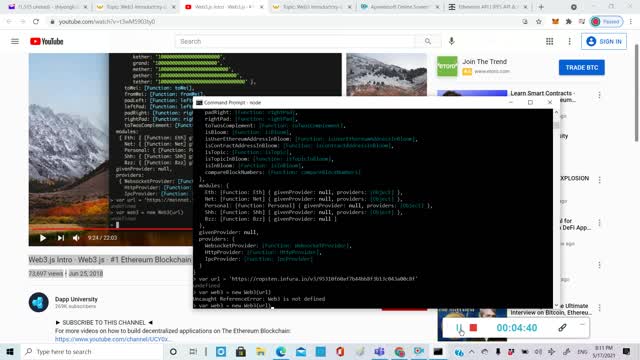Viewport: 640px width, 360px height.
Task: Go to the YouTube home logo
Action: click(47, 41)
